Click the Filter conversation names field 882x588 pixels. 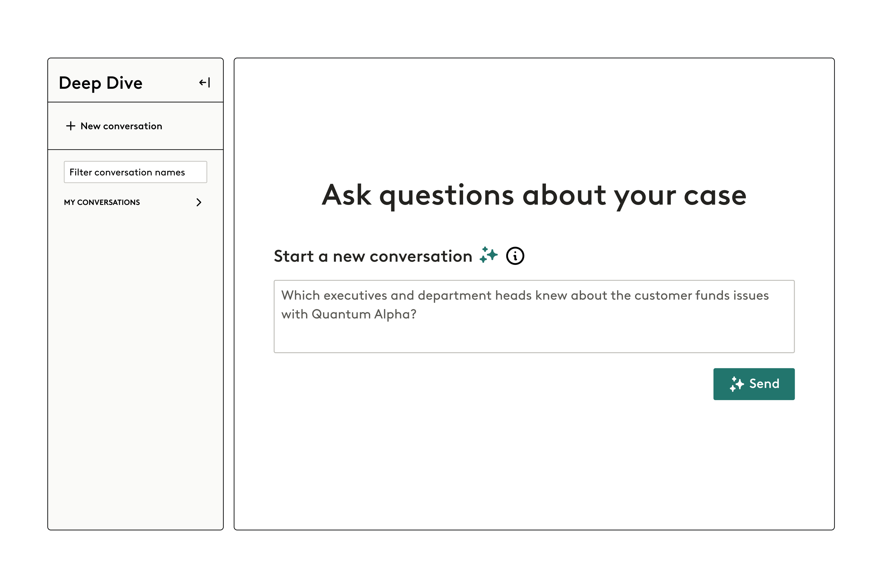(135, 172)
